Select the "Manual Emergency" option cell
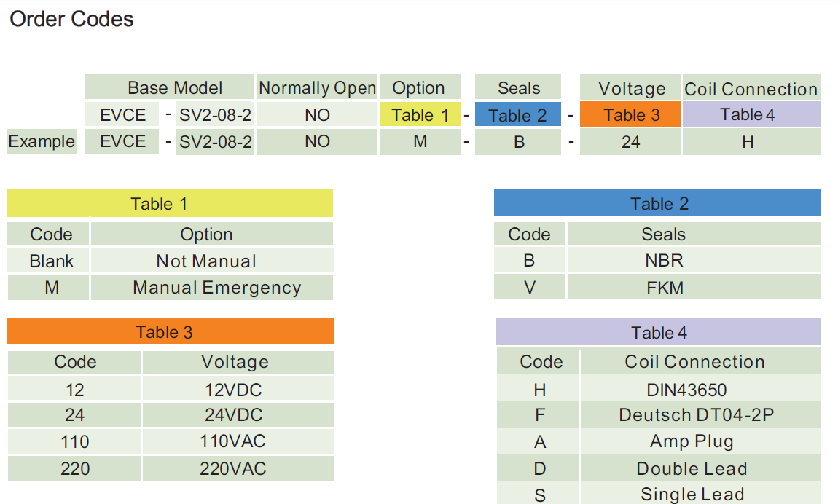Screen dimensions: 838x504 point(216,288)
